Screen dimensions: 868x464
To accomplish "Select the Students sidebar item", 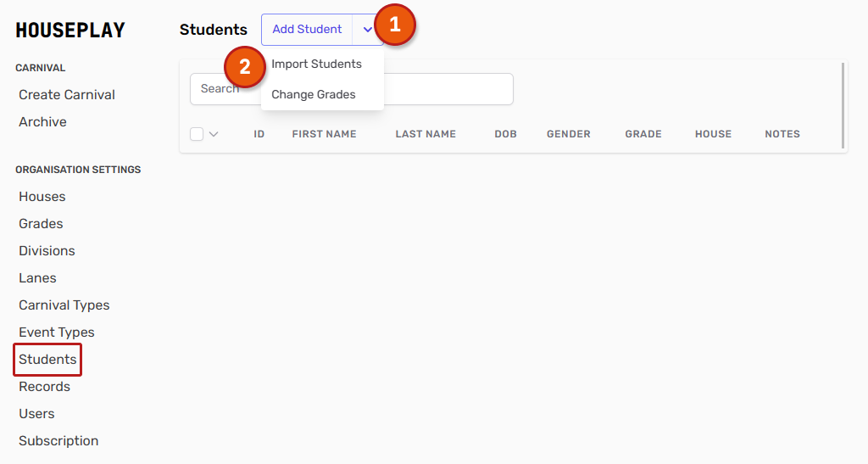I will pos(47,360).
